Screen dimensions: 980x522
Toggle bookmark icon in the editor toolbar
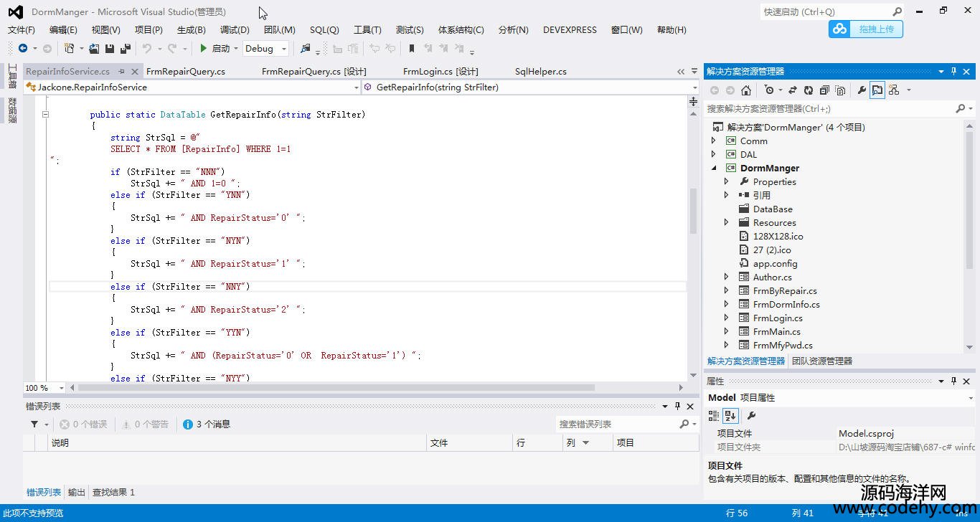[412, 49]
